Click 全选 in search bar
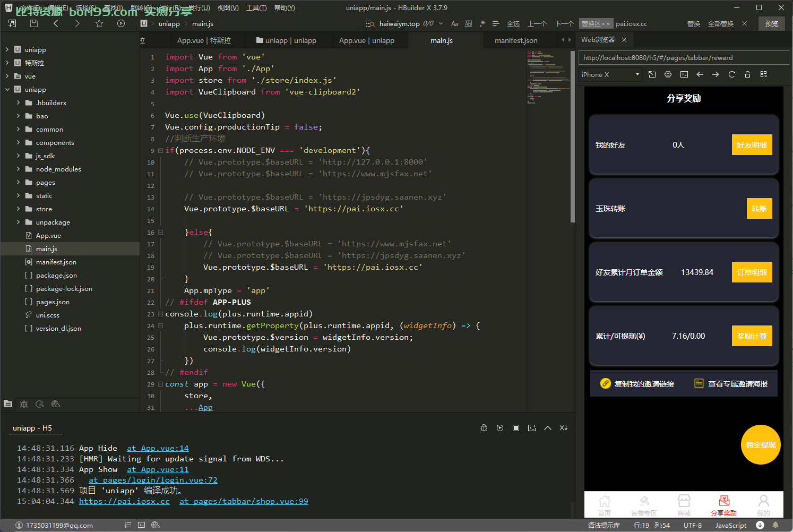Screen dimensions: 793x532 513,23
